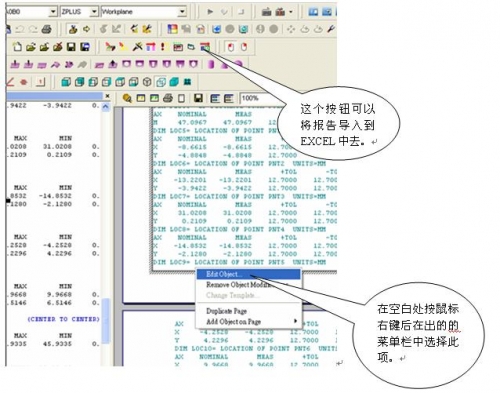The height and width of the screenshot is (393, 500).
Task: Open the ZPLUS dropdown list
Action: pos(94,12)
